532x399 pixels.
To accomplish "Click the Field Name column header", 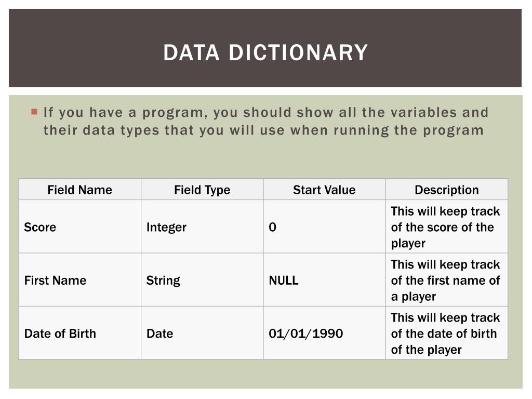I will (x=79, y=189).
